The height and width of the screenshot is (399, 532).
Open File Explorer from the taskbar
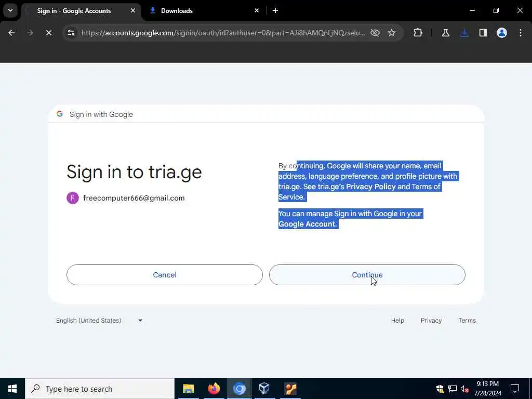tap(188, 389)
